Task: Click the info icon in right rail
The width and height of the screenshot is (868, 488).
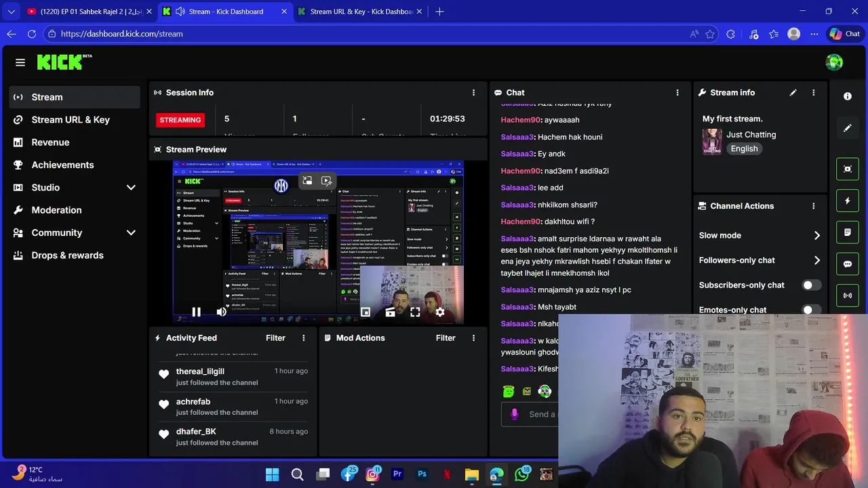Action: [x=847, y=96]
